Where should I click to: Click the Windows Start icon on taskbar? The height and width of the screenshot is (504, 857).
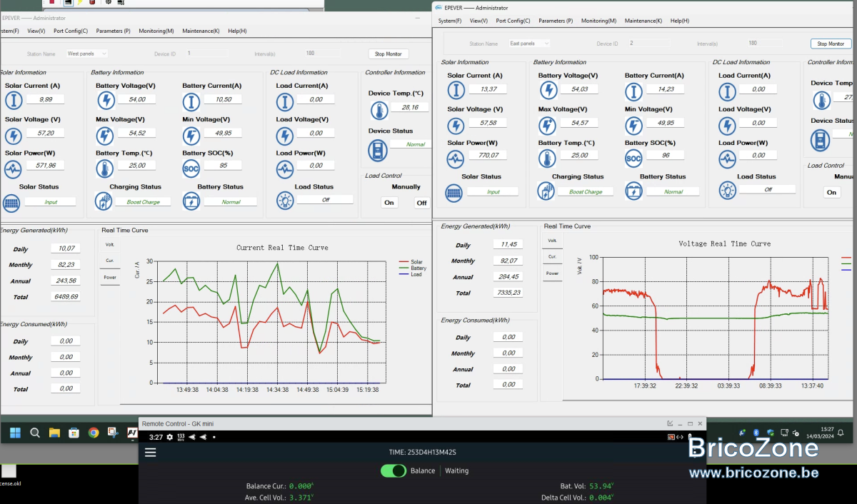[x=15, y=432]
